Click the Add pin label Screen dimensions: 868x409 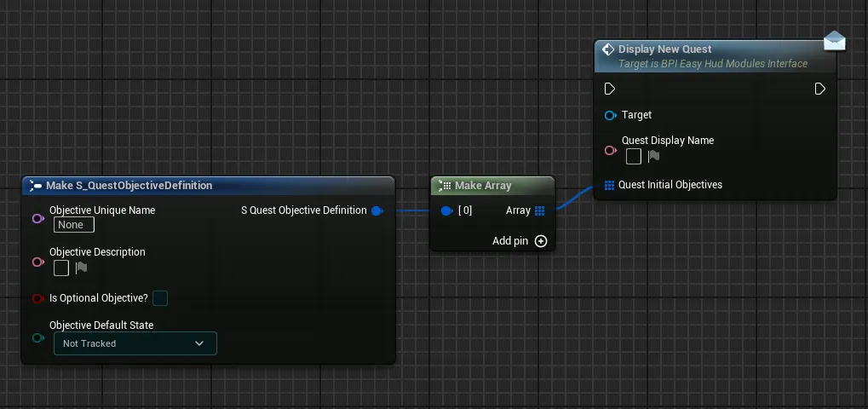click(510, 241)
